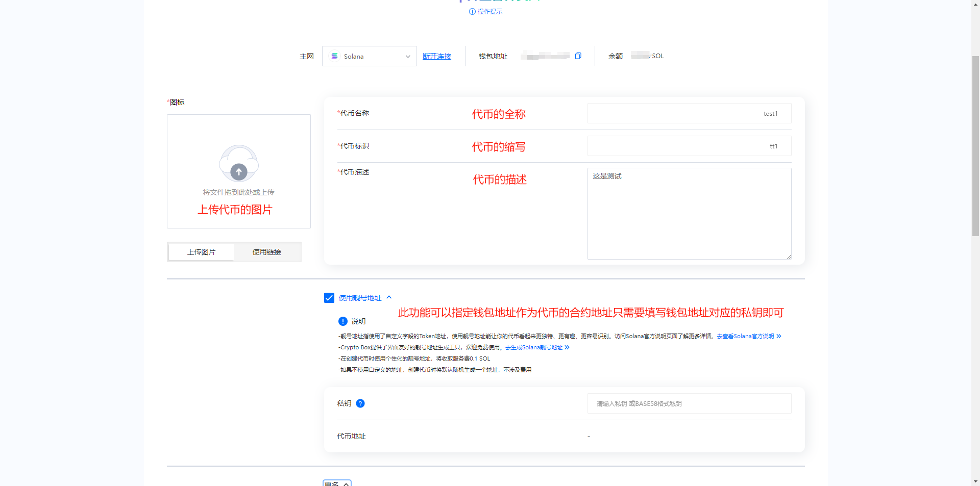Click the page vertical scrollbar thumb
980x486 pixels.
(975, 146)
